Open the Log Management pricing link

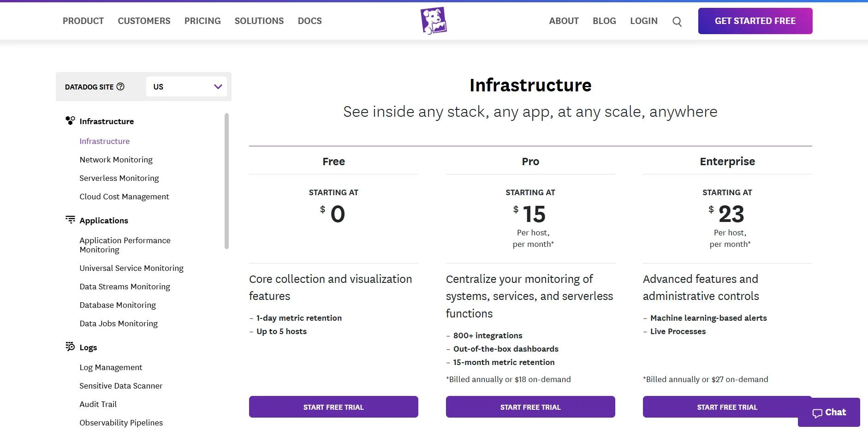tap(111, 367)
